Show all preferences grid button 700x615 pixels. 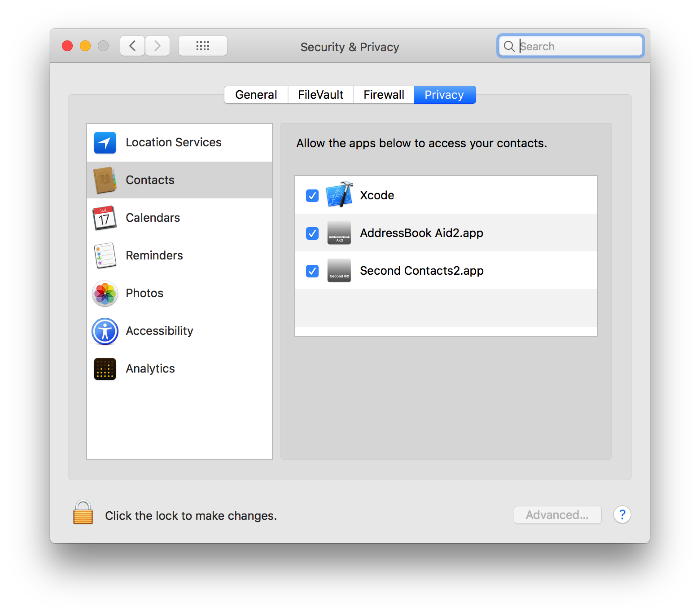(x=203, y=46)
